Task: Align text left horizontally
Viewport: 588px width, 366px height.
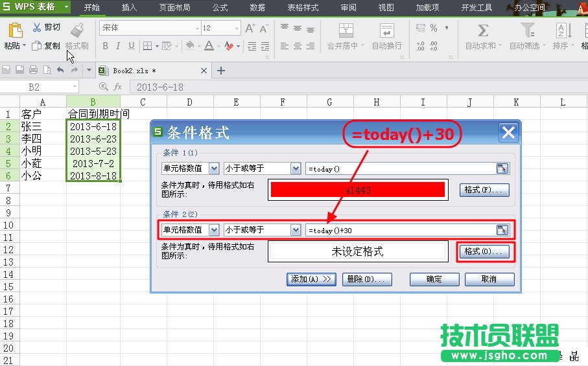Action: click(x=285, y=46)
